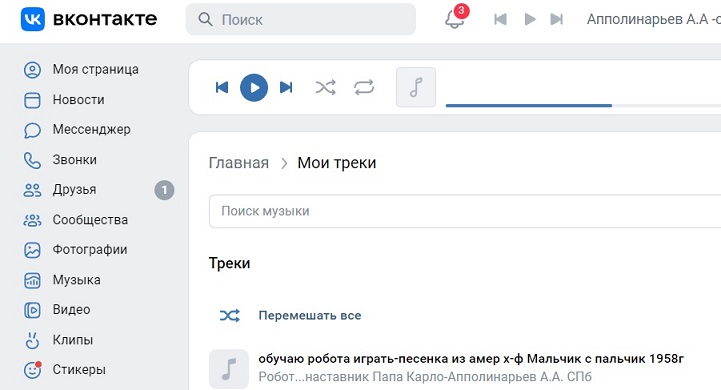The height and width of the screenshot is (390, 721).
Task: Open Клипы section
Action: point(73,340)
